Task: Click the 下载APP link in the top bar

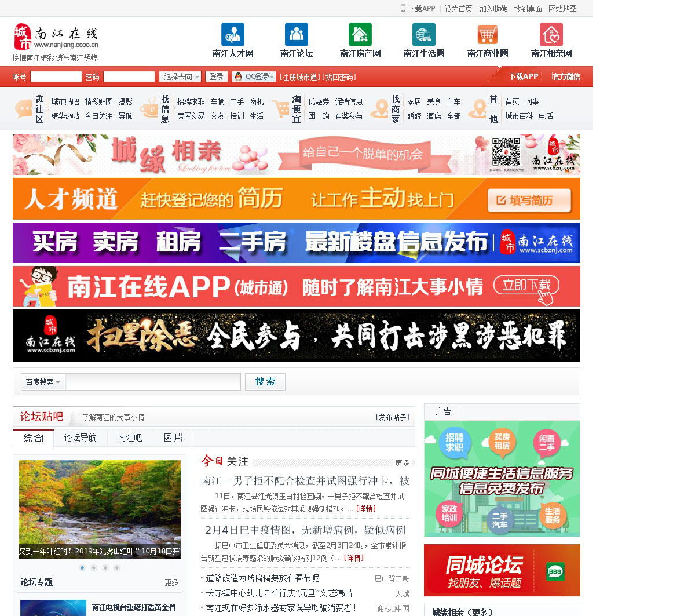Action: point(421,9)
